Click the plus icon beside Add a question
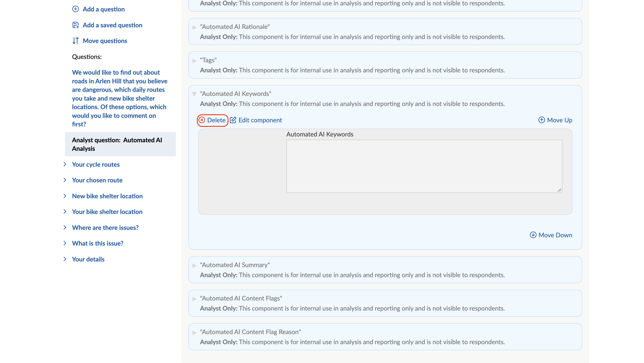644x363 pixels. click(x=75, y=9)
